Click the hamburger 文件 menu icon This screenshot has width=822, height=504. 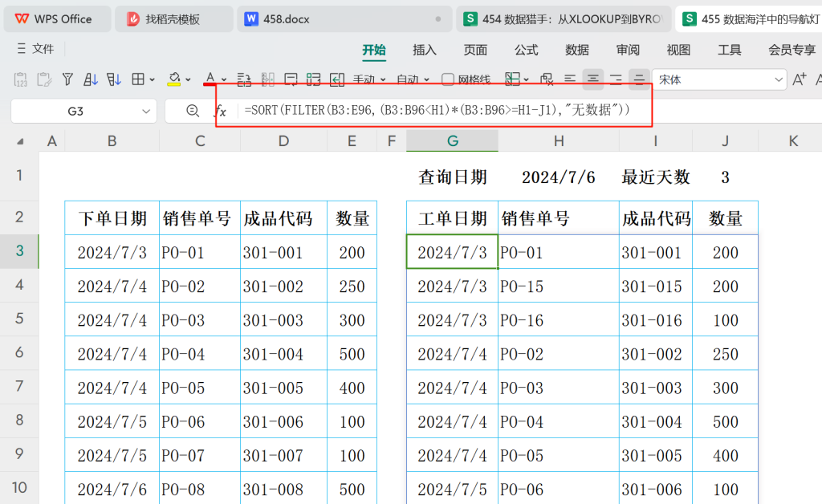coord(21,49)
